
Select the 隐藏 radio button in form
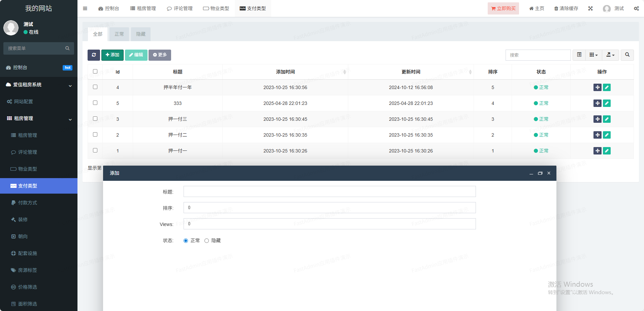pos(207,241)
